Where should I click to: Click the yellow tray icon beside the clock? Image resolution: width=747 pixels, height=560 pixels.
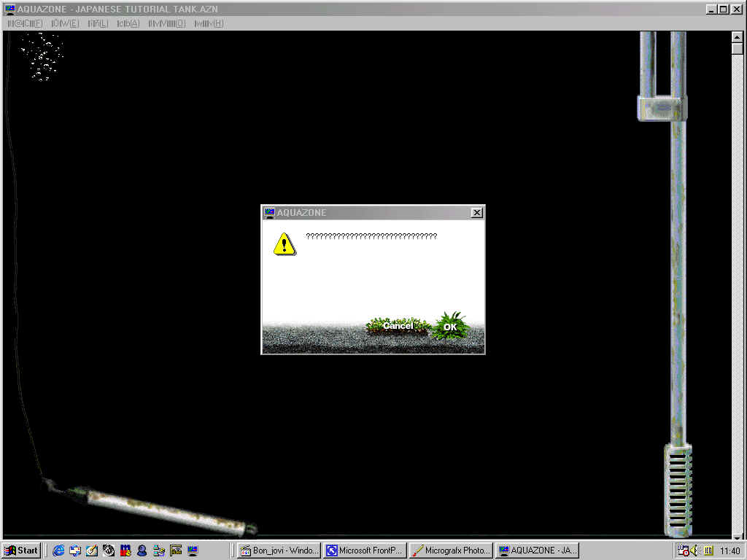click(x=708, y=551)
